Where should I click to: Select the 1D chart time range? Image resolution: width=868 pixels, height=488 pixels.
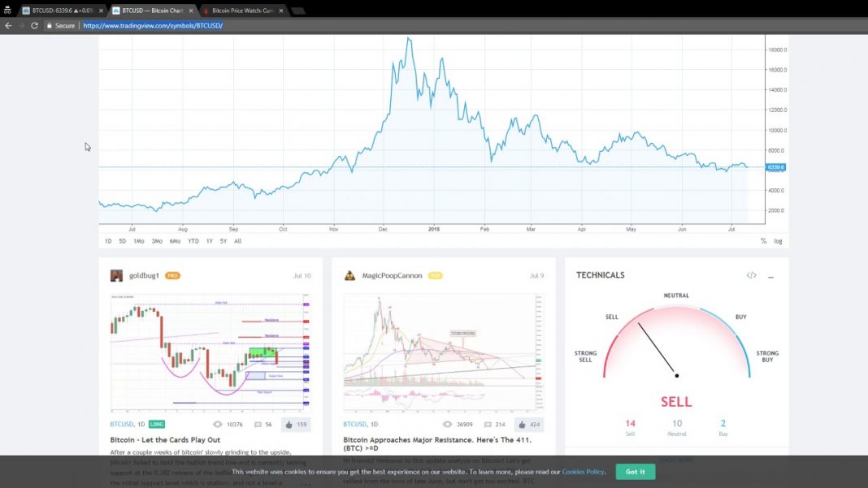[x=108, y=241]
